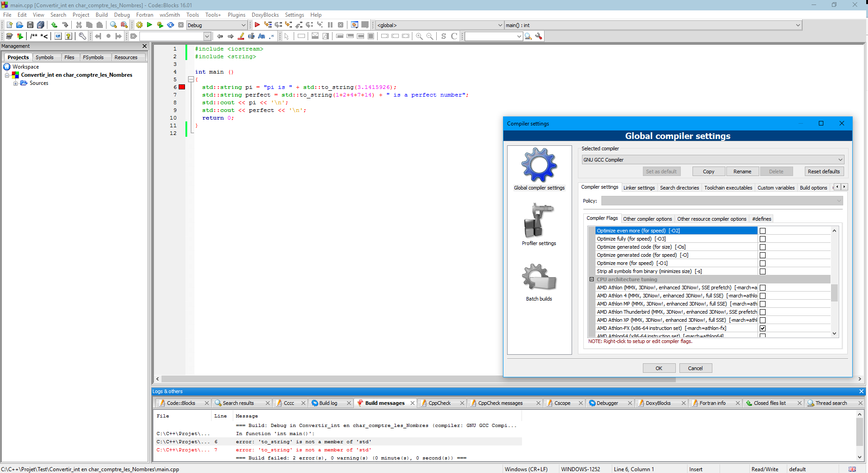The image size is (868, 473).
Task: Click the Cut scissors icon
Action: tap(79, 25)
